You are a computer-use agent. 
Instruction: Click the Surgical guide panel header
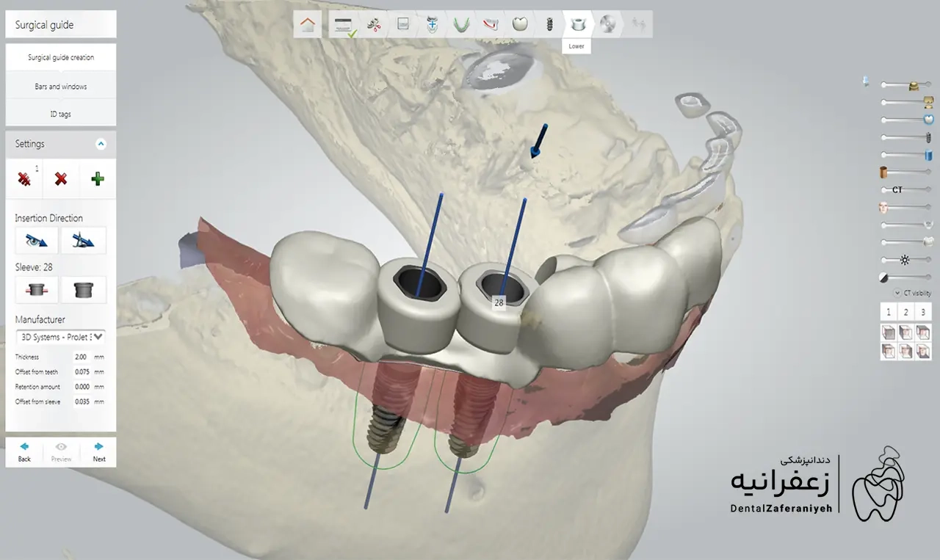pyautogui.click(x=61, y=24)
